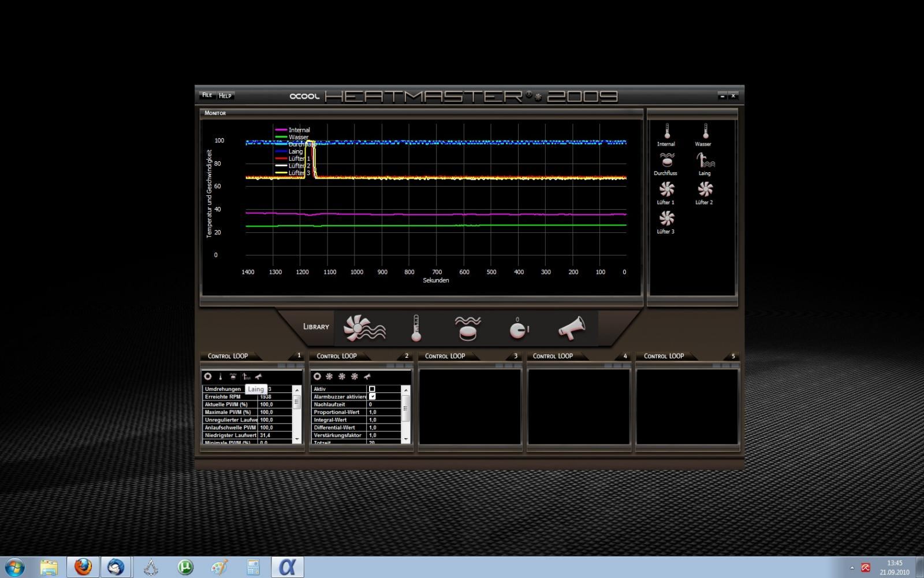
Task: Click the second fan icon in Control Loop 2
Action: click(x=342, y=376)
